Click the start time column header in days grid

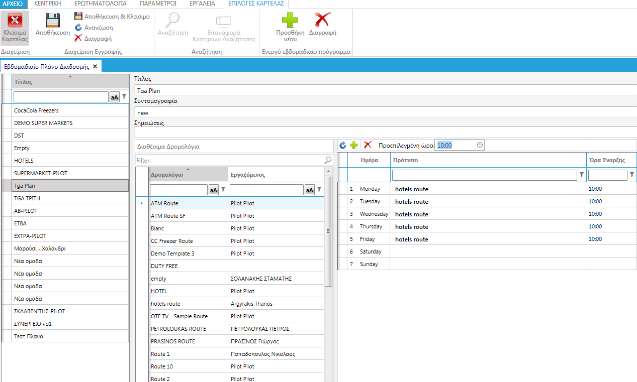point(611,160)
